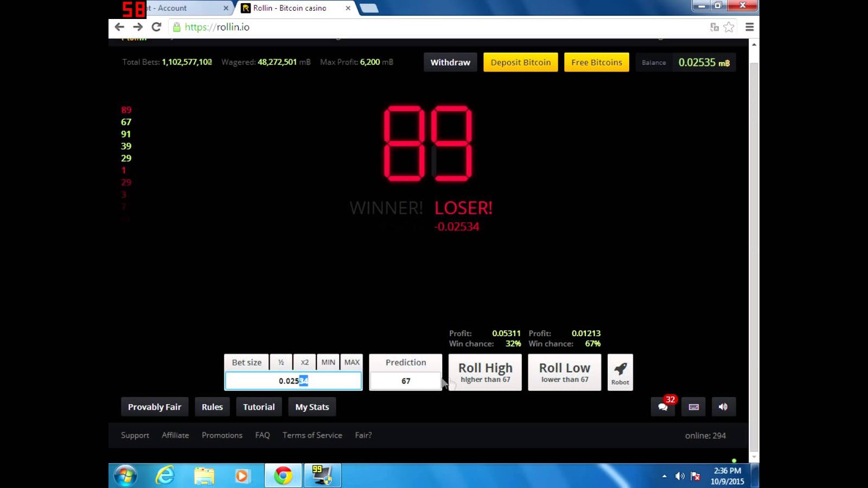Open the chat with 32 unread messages
Screen dimensions: 868x488
pyautogui.click(x=663, y=407)
